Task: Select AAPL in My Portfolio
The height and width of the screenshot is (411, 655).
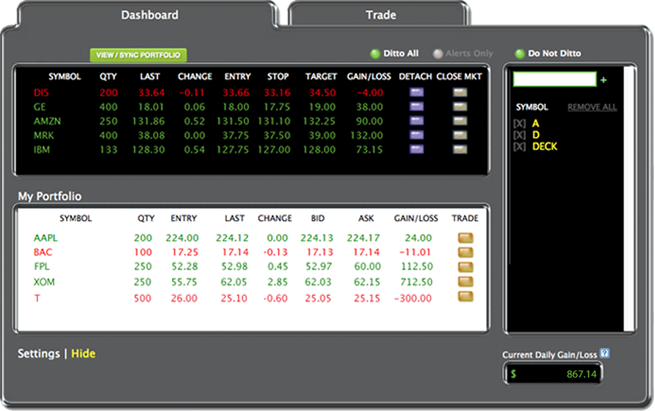Action: [46, 238]
